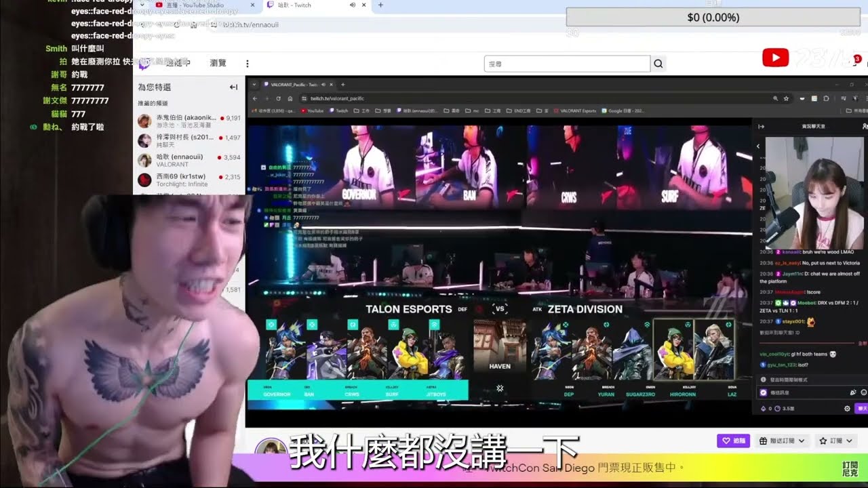The width and height of the screenshot is (868, 488).
Task: Open the inner browser tab list chevron
Action: 254,85
